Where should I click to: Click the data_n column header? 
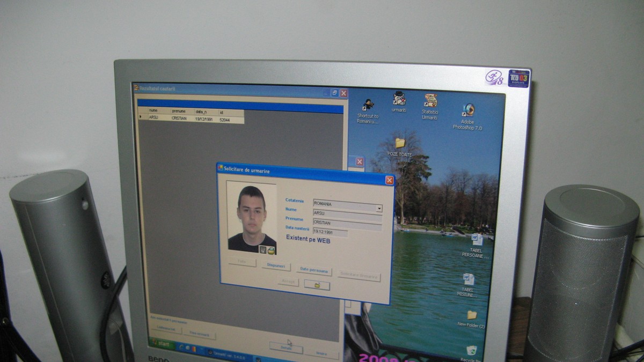pyautogui.click(x=205, y=112)
